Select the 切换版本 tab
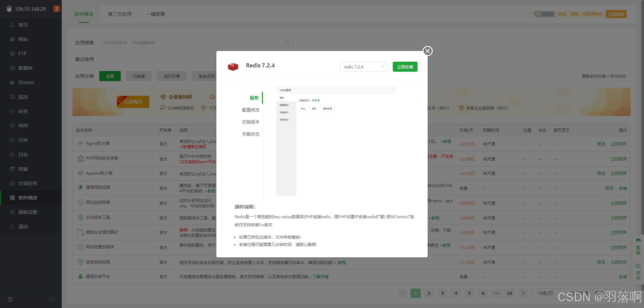Viewport: 644px width, 308px height. point(251,122)
